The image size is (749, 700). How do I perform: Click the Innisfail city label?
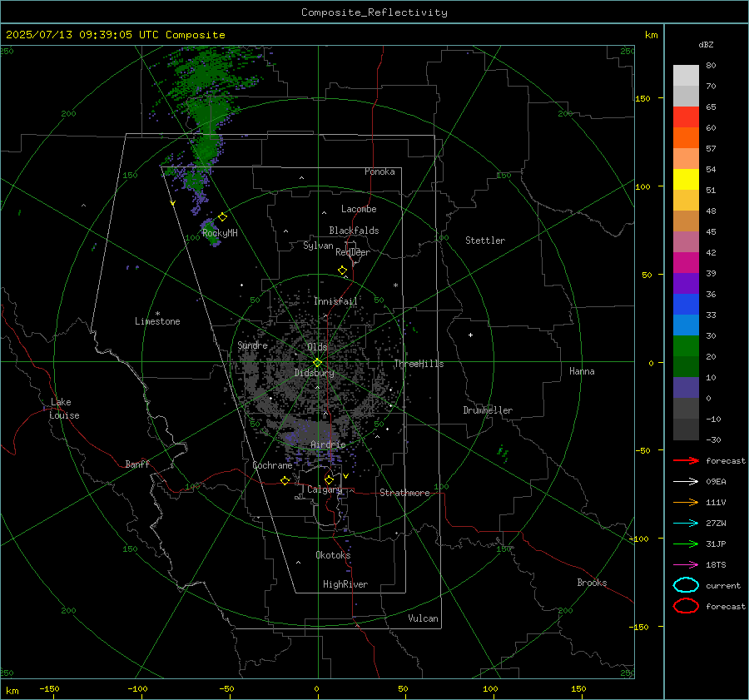click(335, 301)
